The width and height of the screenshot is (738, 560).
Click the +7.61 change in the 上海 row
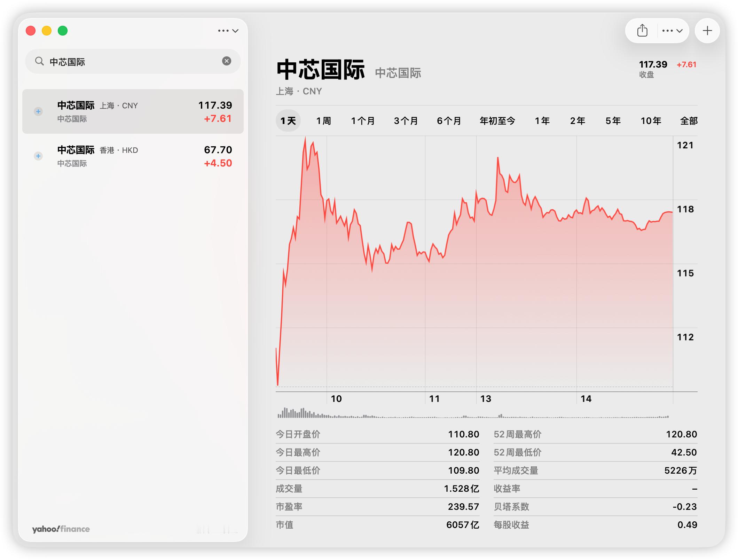(218, 119)
